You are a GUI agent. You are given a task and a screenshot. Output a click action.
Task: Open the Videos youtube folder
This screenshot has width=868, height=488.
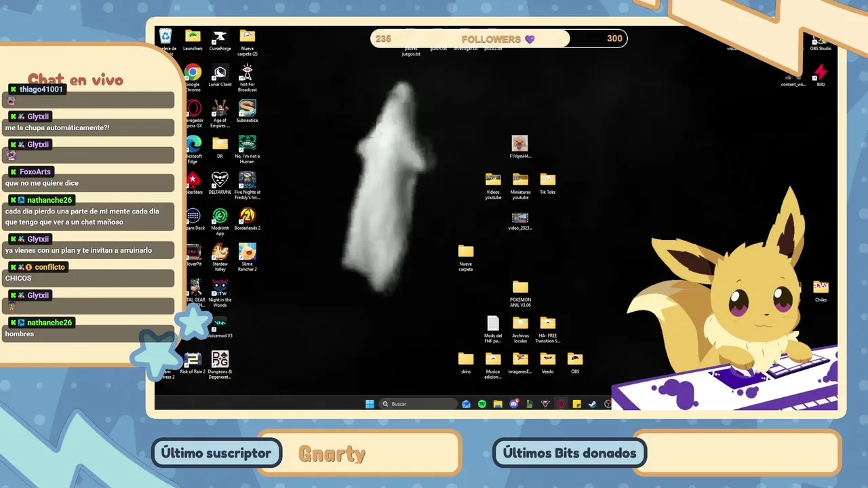493,186
